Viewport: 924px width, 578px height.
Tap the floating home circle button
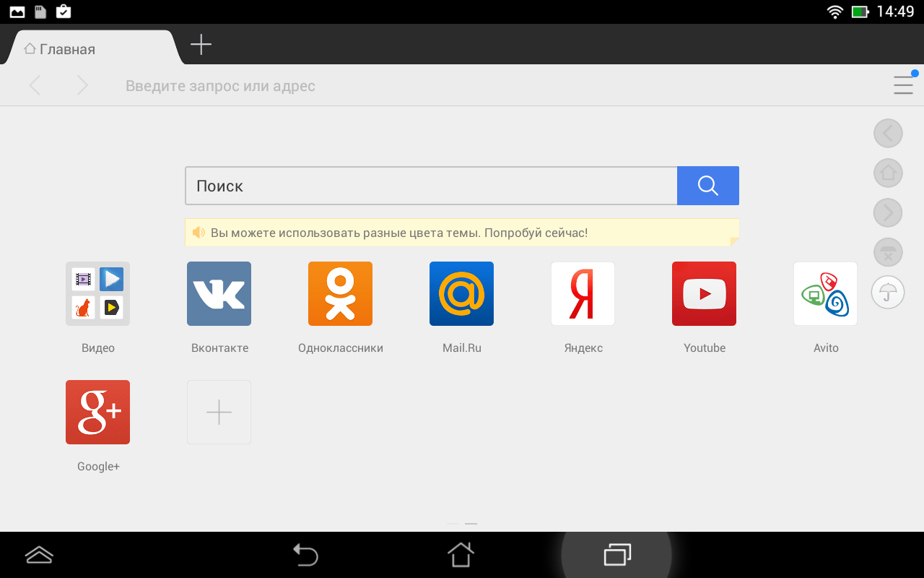[888, 173]
